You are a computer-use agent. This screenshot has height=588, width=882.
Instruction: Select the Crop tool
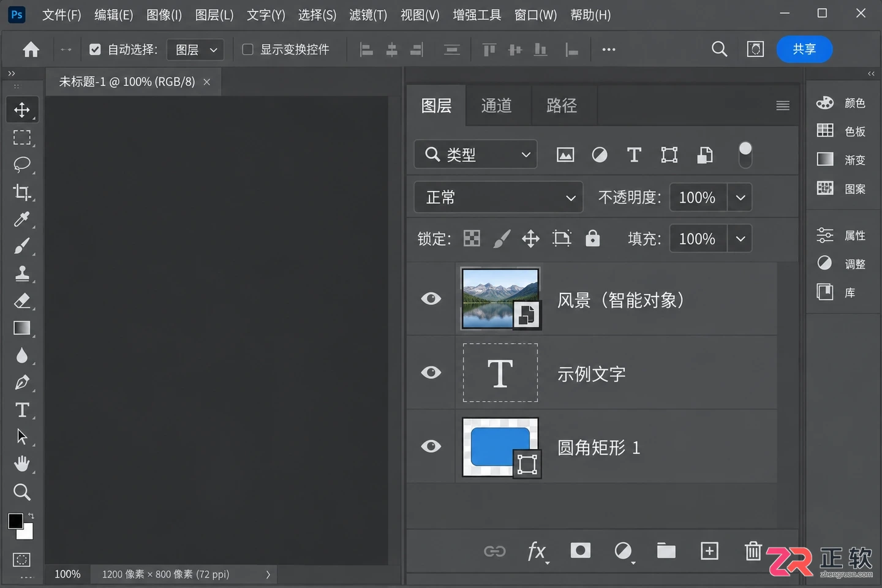(22, 192)
